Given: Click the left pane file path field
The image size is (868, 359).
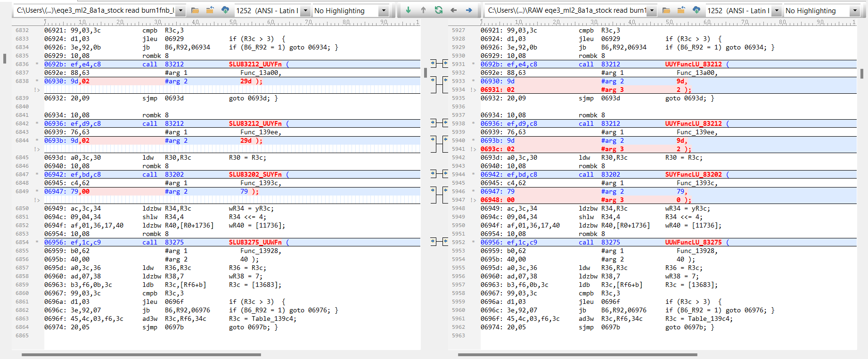Looking at the screenshot, I should pyautogui.click(x=94, y=10).
